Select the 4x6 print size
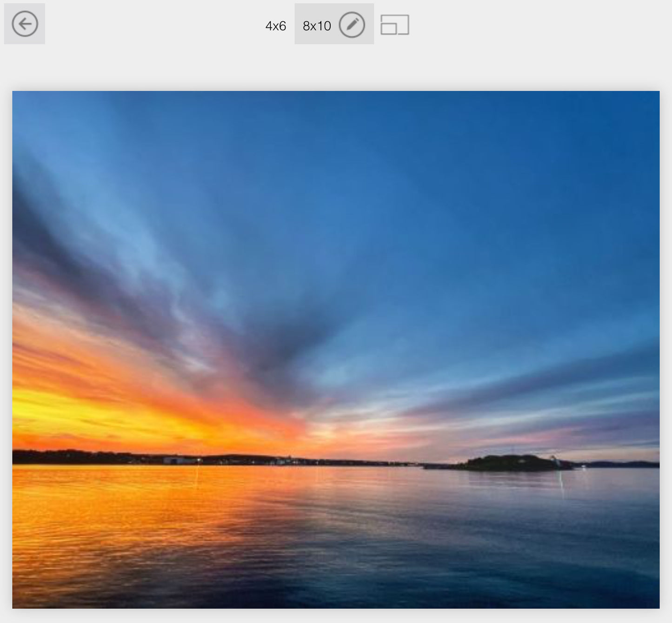The image size is (672, 623). coord(275,26)
